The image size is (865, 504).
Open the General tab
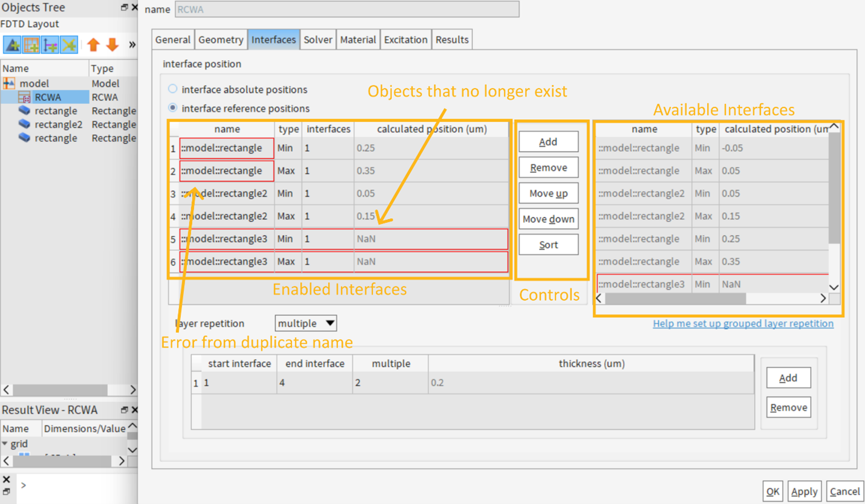point(172,40)
